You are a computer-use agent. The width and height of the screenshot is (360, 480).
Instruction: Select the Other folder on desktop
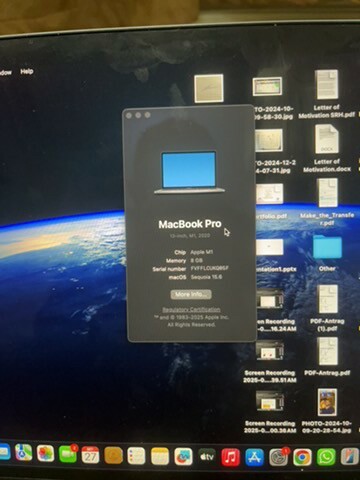tap(327, 247)
